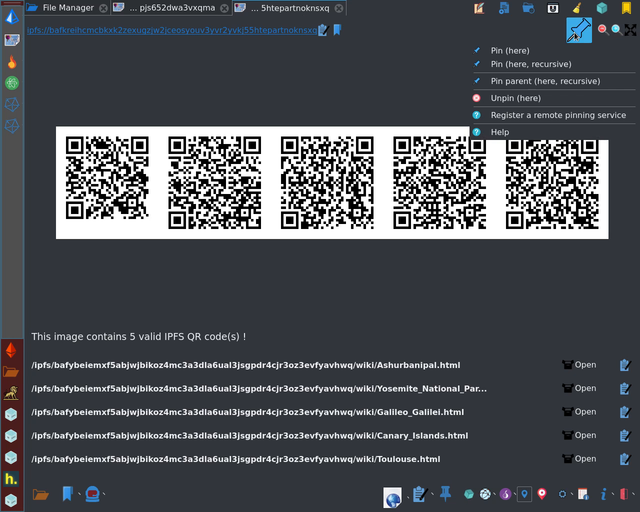Copy the Toulouse.html path to the clipboard
This screenshot has height=512, width=640.
[x=625, y=459]
